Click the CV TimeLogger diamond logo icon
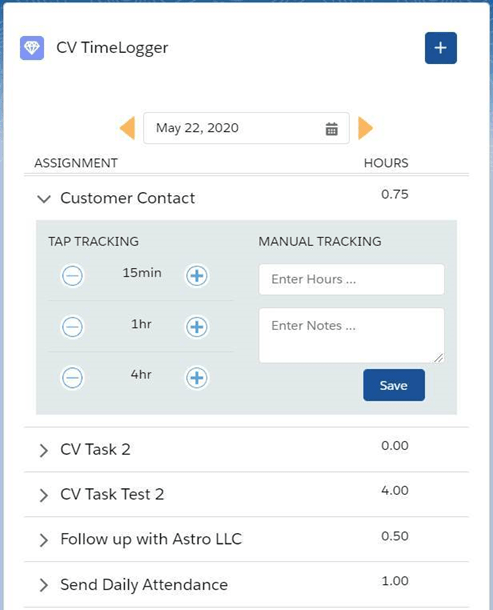The image size is (493, 610). coord(32,48)
